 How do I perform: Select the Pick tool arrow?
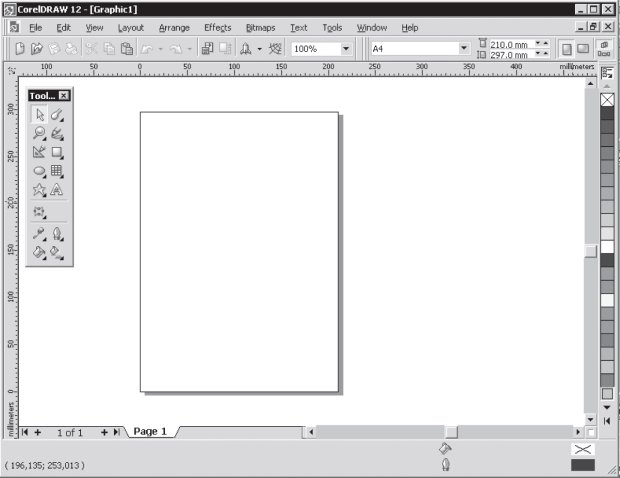tap(40, 115)
